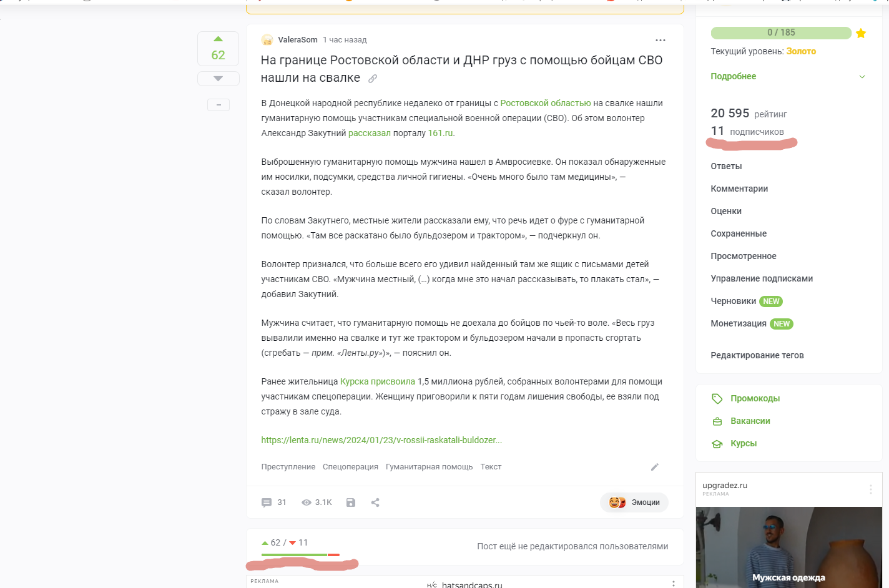The width and height of the screenshot is (889, 588).
Task: Collapse the post with the minus button
Action: point(219,105)
